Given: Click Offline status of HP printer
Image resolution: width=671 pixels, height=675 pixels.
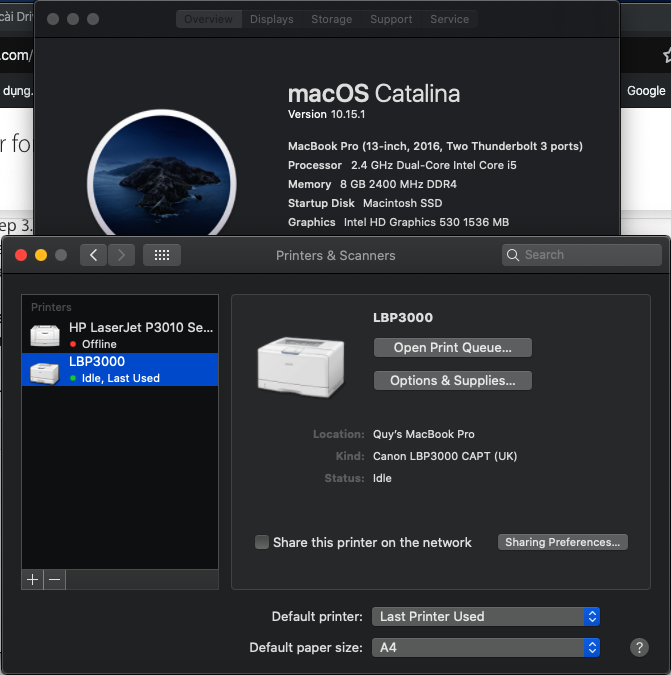Looking at the screenshot, I should [x=99, y=344].
